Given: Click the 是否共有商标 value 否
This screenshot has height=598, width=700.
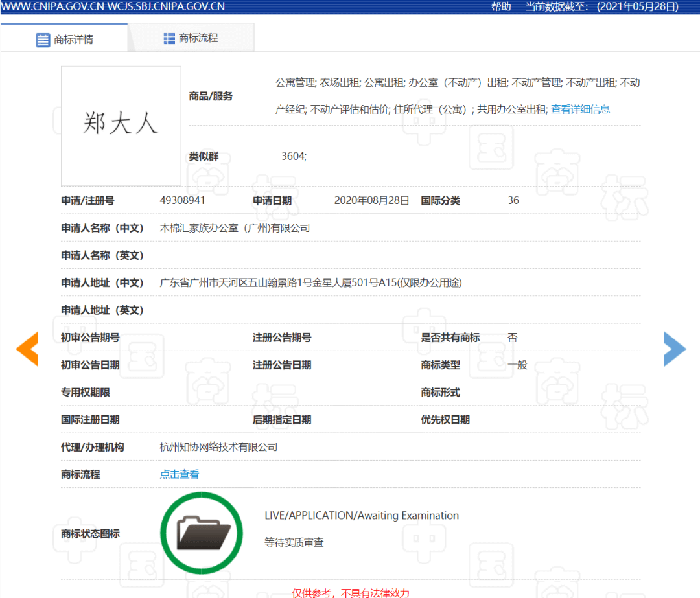Looking at the screenshot, I should [x=513, y=338].
